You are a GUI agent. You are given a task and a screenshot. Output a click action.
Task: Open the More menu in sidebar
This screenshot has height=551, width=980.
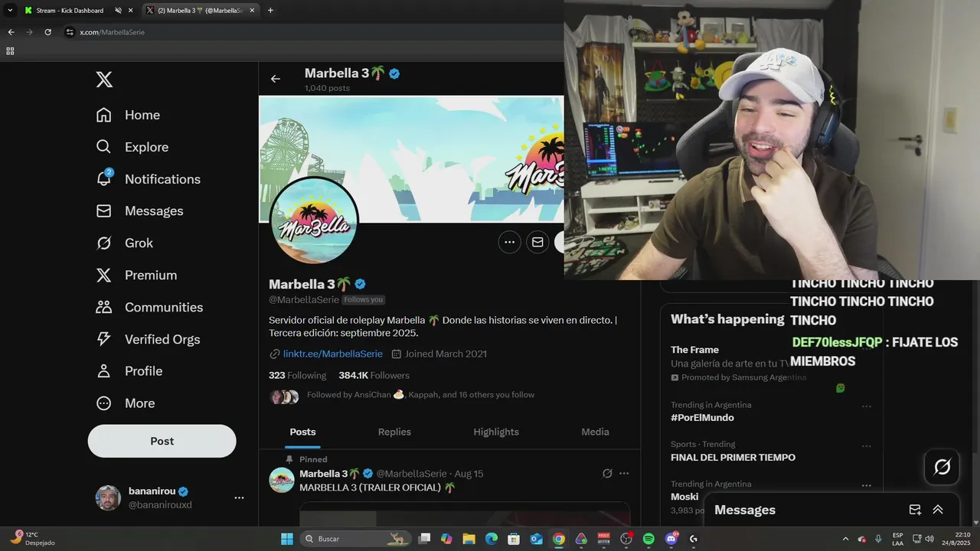pos(125,403)
